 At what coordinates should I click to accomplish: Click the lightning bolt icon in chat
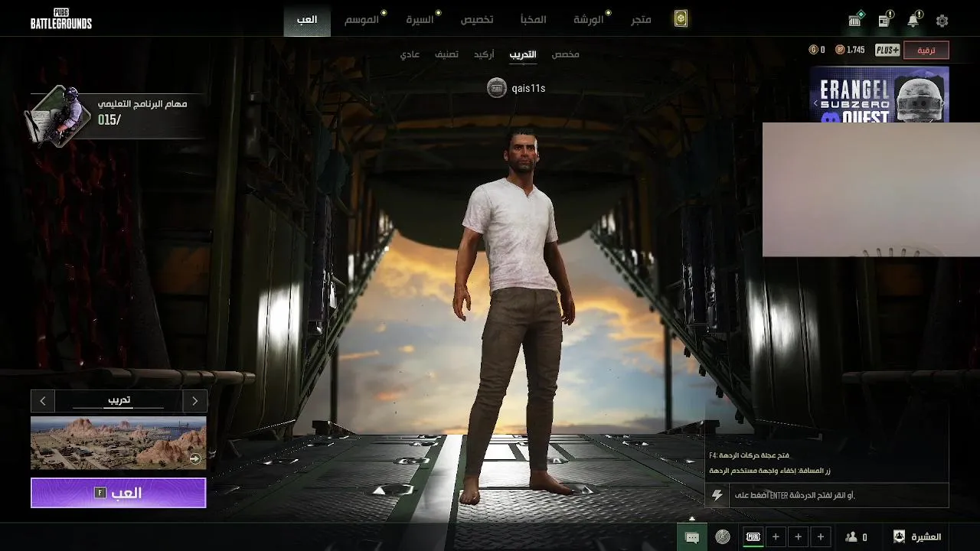717,495
